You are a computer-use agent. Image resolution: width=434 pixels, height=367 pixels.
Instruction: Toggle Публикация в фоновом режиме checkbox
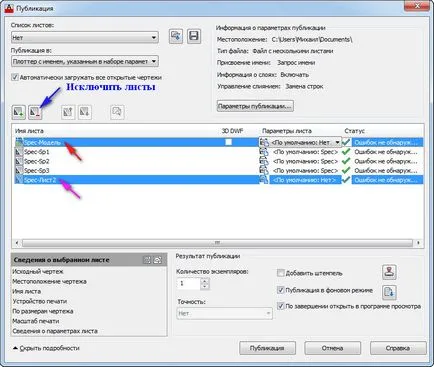coord(281,290)
